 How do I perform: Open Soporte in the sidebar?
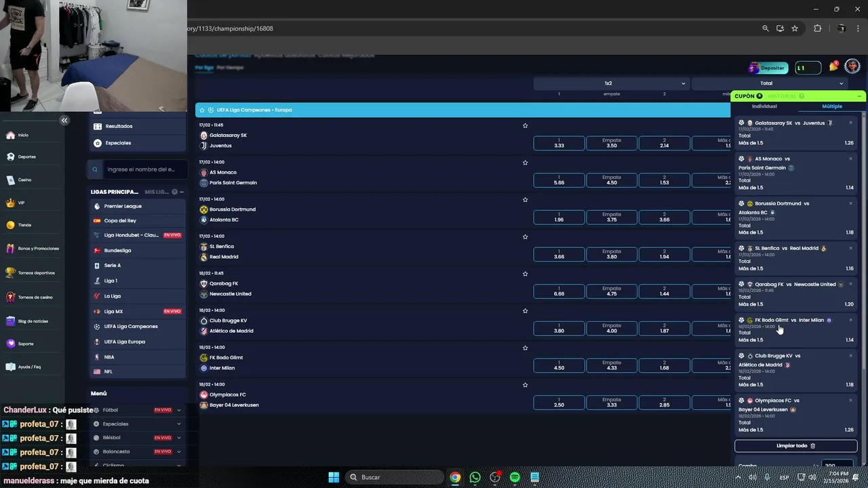(20, 344)
